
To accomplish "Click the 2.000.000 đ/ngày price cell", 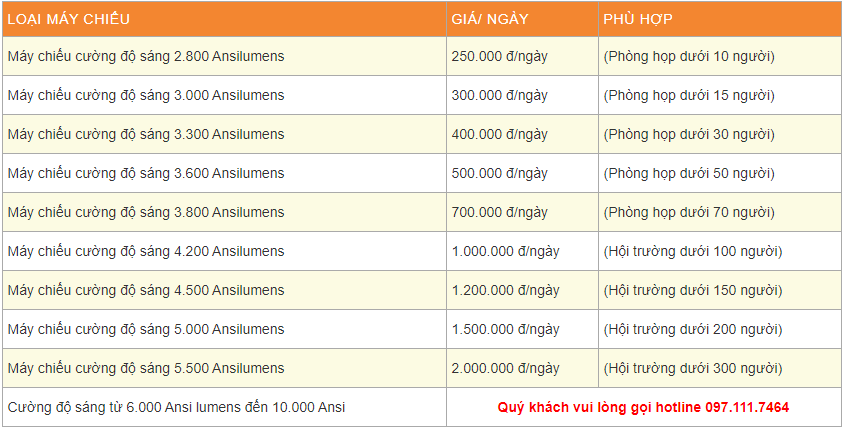I will pos(506,368).
